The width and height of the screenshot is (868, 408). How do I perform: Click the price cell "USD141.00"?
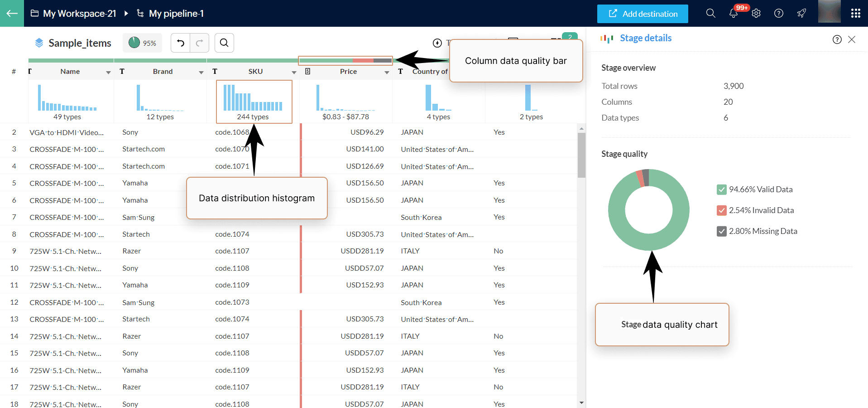pos(365,149)
